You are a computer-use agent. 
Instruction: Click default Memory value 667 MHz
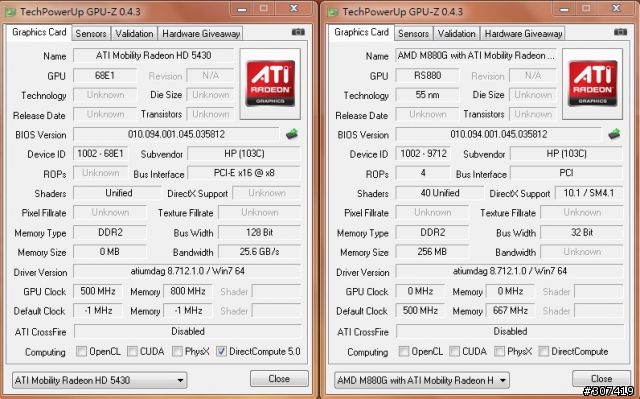pyautogui.click(x=510, y=310)
